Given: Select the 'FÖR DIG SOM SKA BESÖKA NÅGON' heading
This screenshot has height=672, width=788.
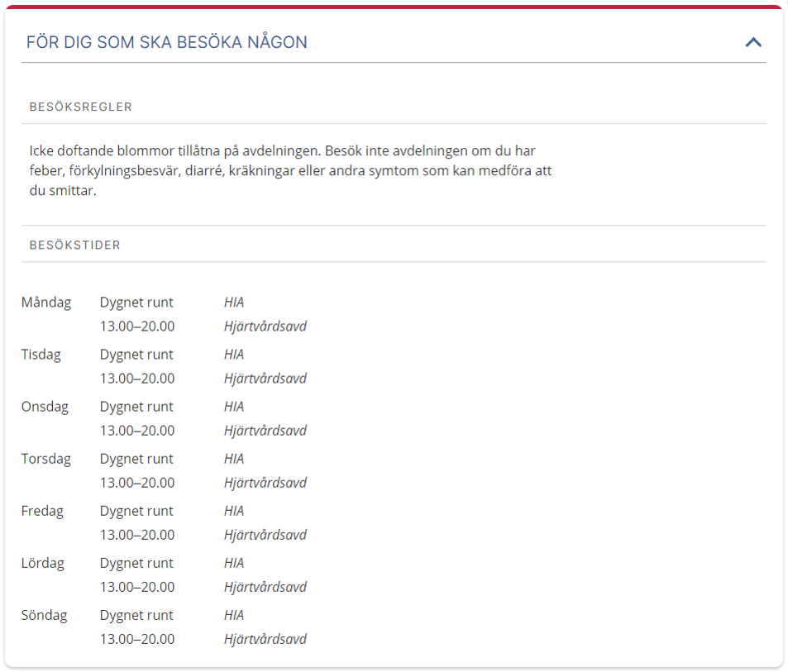Looking at the screenshot, I should tap(167, 42).
